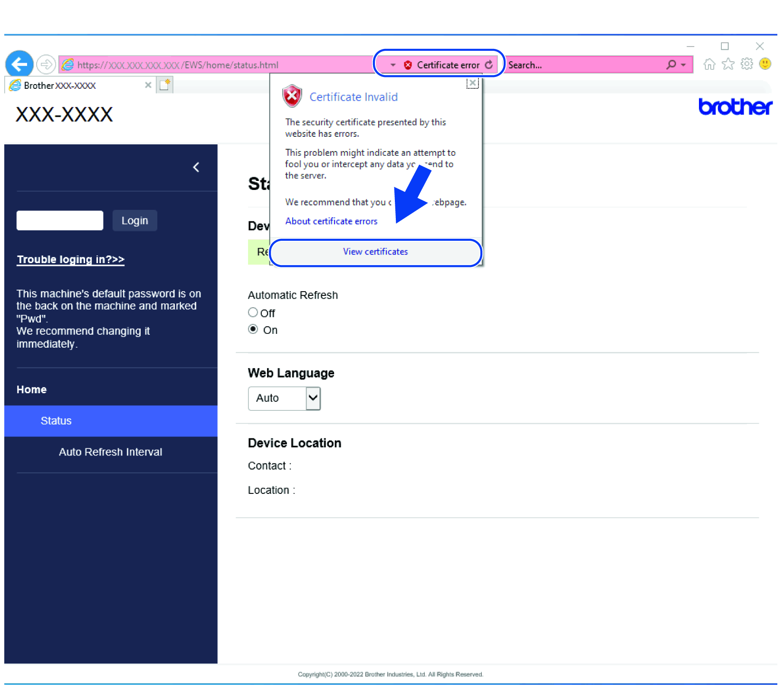Click the smiley feedback icon
The height and width of the screenshot is (691, 784).
765,64
